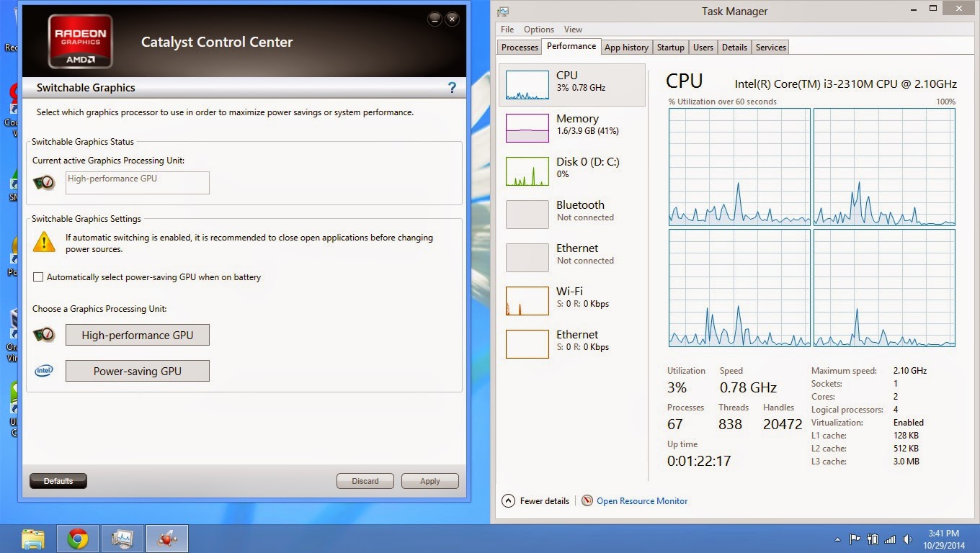Switch to the Services tab

770,48
